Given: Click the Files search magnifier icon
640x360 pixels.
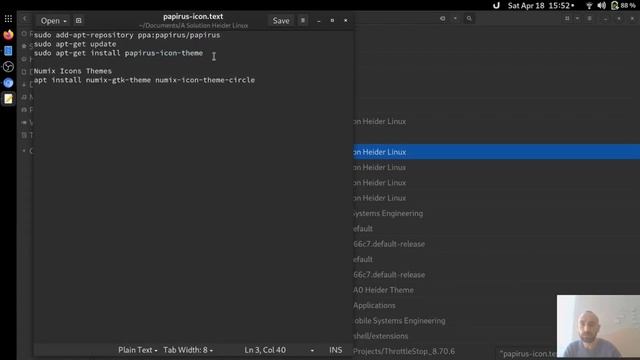Looking at the screenshot, I should [469, 18].
